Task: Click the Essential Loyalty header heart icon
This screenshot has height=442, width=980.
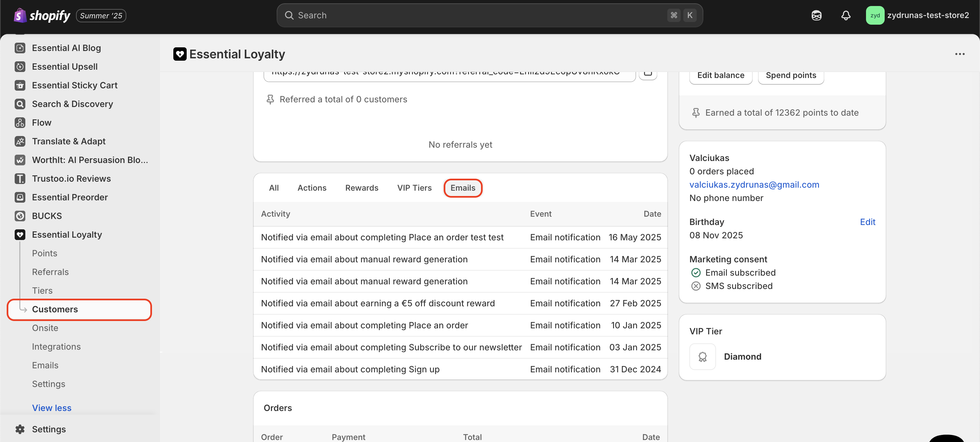Action: coord(180,54)
